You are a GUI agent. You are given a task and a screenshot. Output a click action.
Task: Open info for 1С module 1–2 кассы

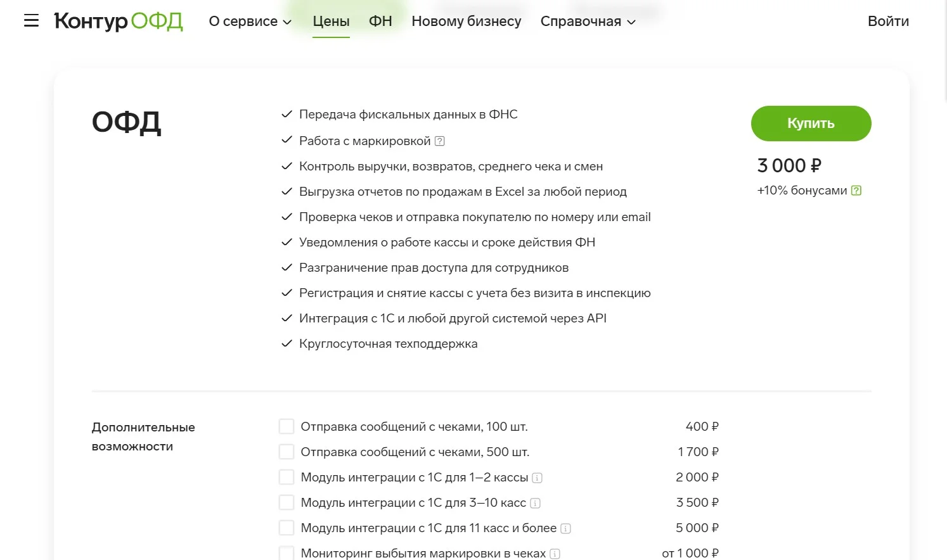[538, 478]
